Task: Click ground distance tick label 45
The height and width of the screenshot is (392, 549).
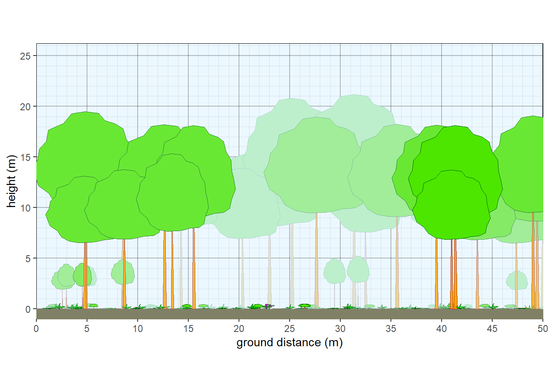Action: [x=492, y=329]
